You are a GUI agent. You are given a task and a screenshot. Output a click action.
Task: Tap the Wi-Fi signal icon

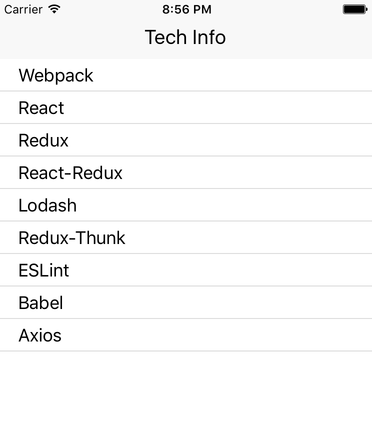point(54,9)
